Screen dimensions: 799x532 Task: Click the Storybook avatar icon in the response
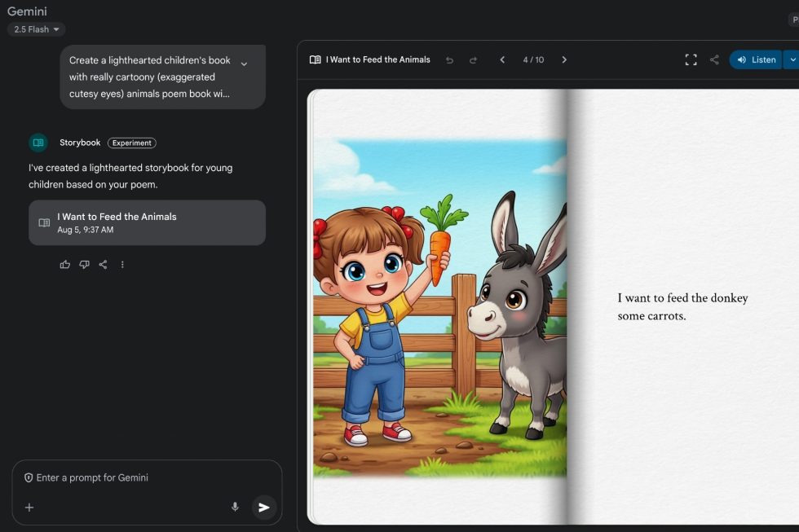pos(38,142)
